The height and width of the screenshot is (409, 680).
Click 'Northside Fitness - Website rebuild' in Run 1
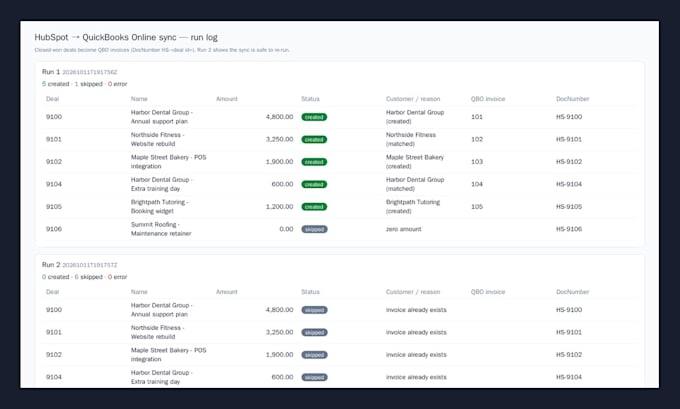click(157, 139)
